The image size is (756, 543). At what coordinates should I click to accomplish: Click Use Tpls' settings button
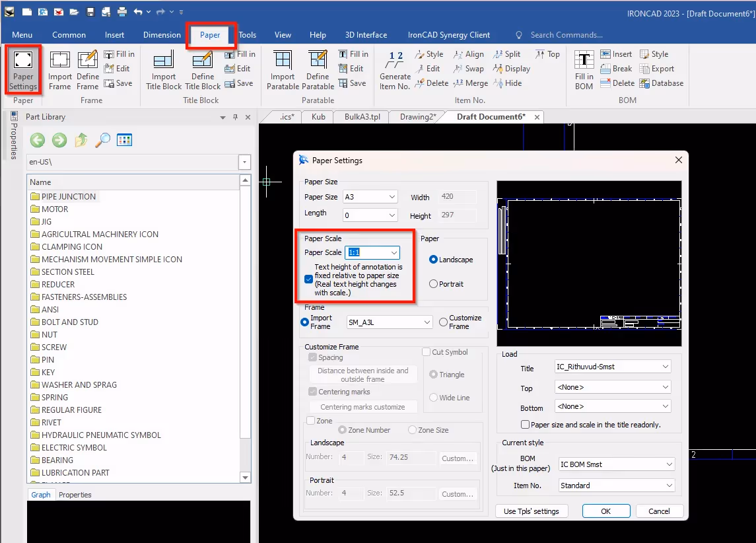coord(532,511)
